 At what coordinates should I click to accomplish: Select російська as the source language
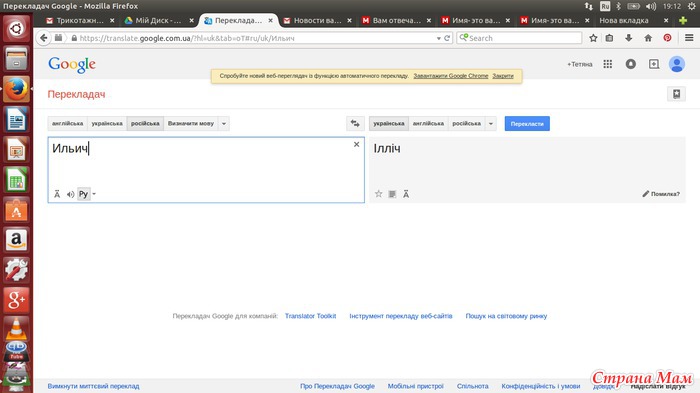click(x=145, y=123)
